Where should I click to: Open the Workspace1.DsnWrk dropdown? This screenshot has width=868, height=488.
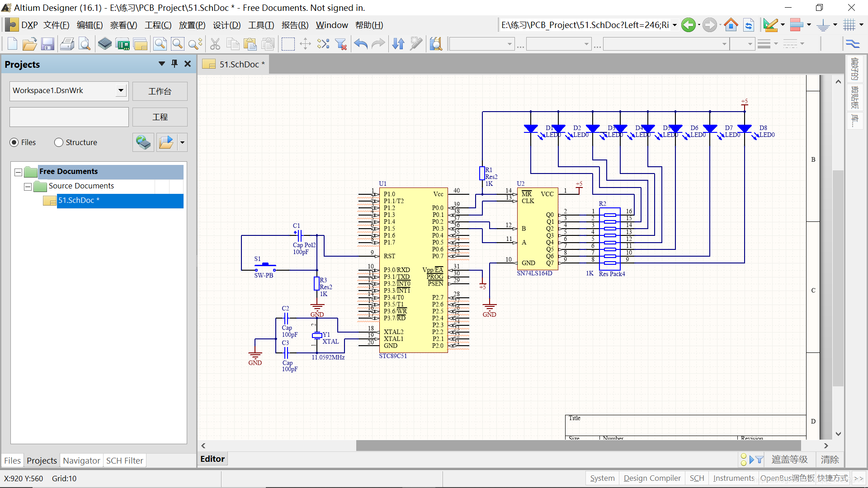(x=121, y=90)
